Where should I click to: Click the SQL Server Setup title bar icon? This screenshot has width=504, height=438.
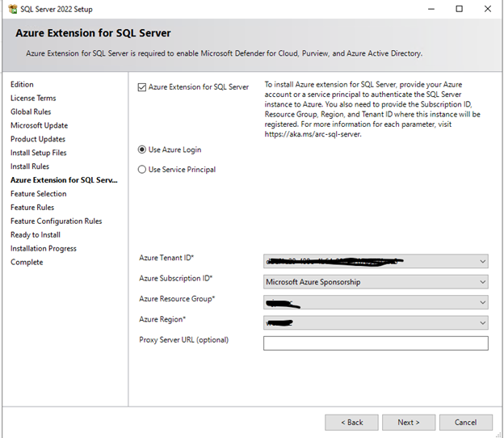[13, 9]
